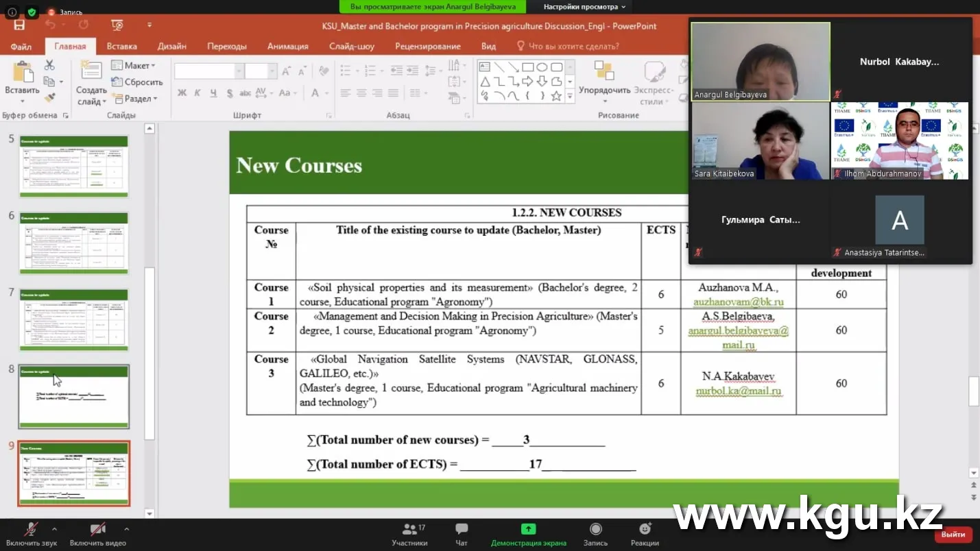
Task: Click the Cut scissors icon
Action: coord(49,65)
